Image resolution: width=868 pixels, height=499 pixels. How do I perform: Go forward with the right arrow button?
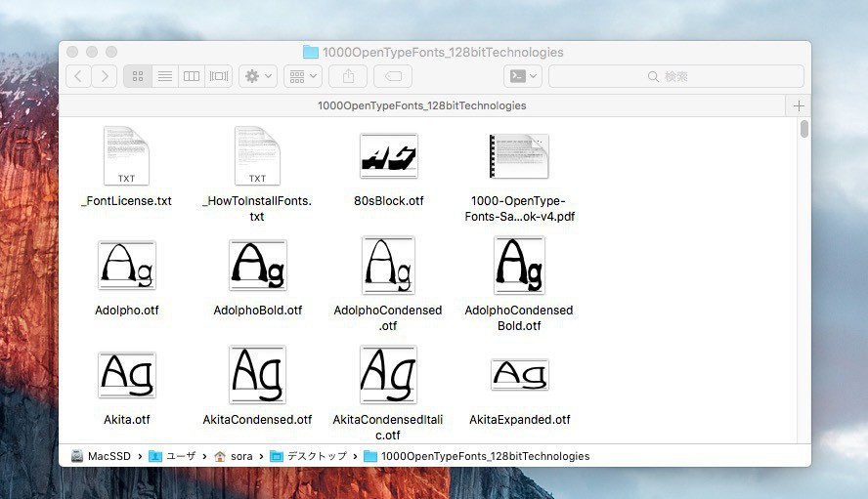[105, 76]
